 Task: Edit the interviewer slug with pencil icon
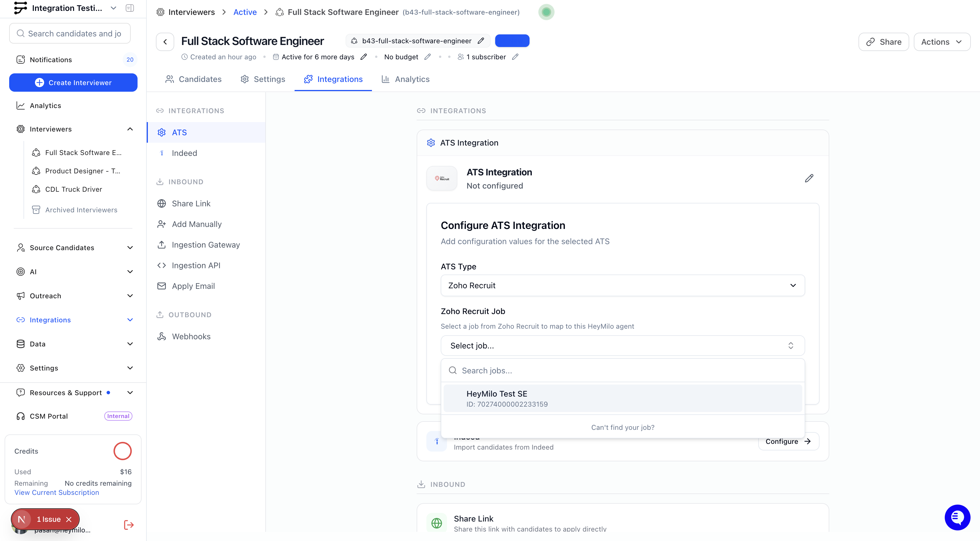(481, 41)
